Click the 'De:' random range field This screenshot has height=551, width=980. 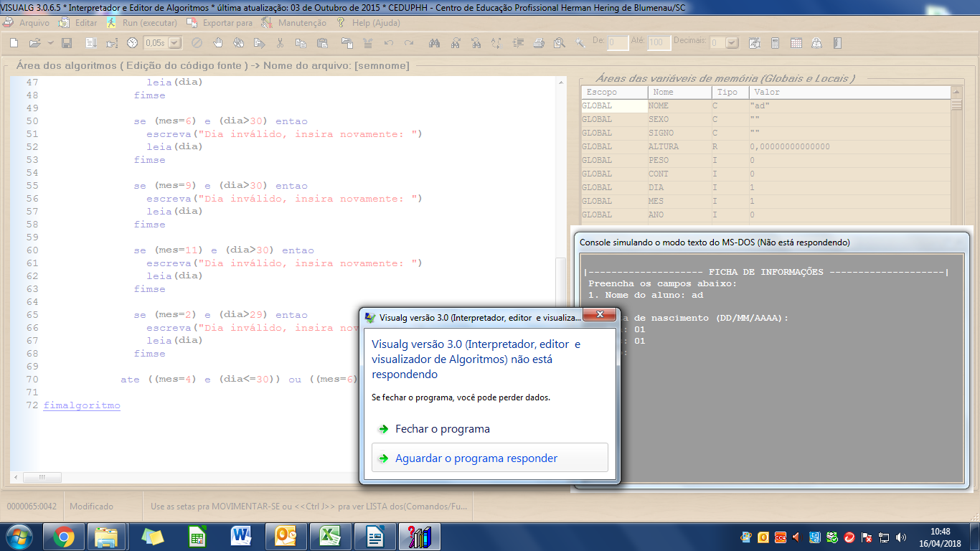tap(618, 43)
